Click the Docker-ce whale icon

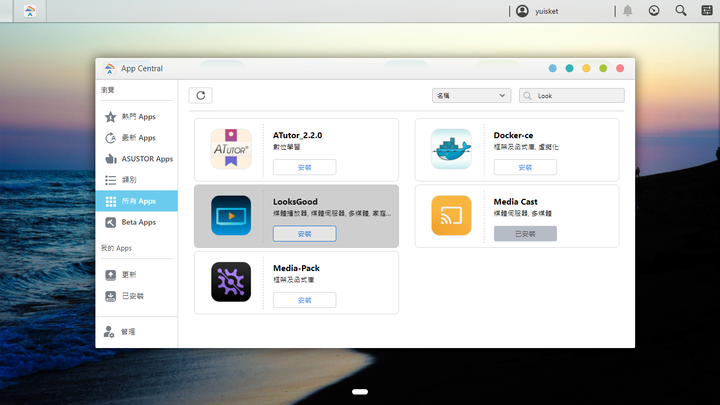point(451,149)
